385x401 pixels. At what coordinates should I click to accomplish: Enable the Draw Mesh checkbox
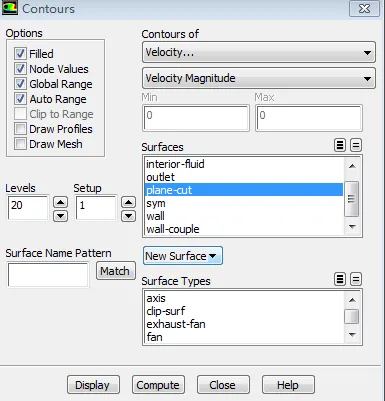[x=20, y=144]
